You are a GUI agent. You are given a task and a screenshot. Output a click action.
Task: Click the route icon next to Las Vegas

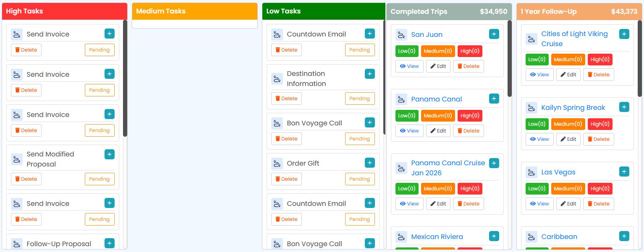point(531,172)
